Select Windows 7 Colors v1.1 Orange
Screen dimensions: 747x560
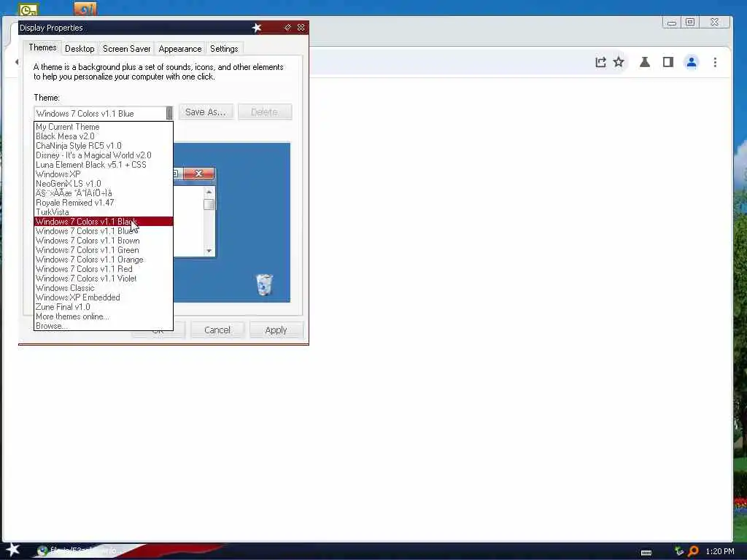104,260
